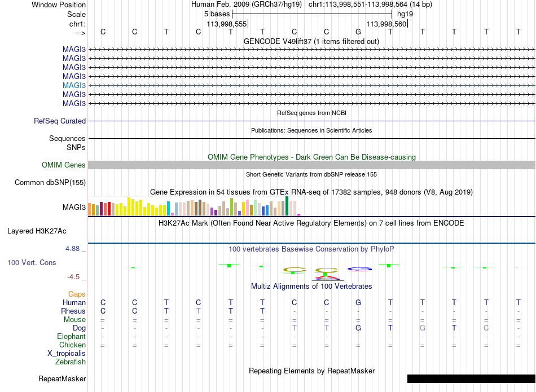
Task: Click the Scale 5 bases ruler bar
Action: tap(312, 14)
